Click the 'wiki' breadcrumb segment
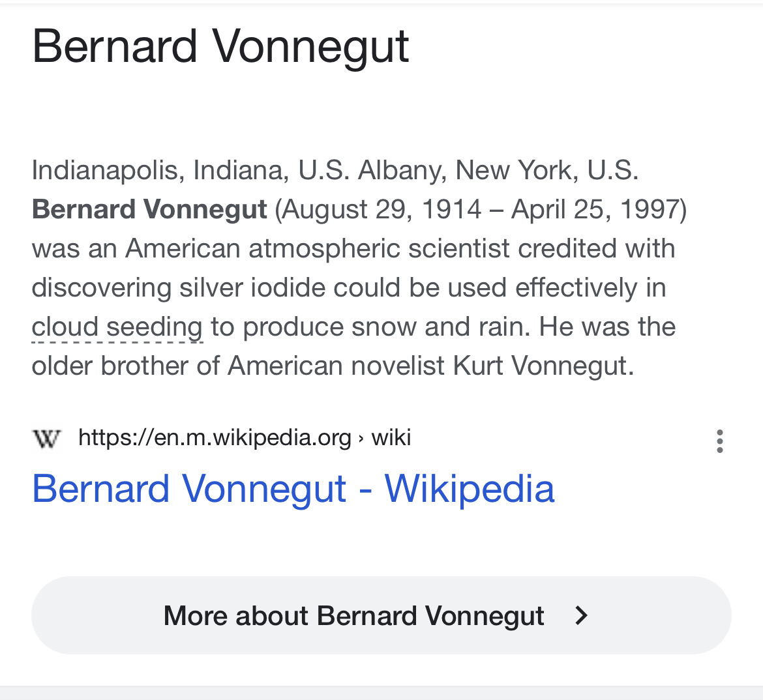 click(391, 437)
